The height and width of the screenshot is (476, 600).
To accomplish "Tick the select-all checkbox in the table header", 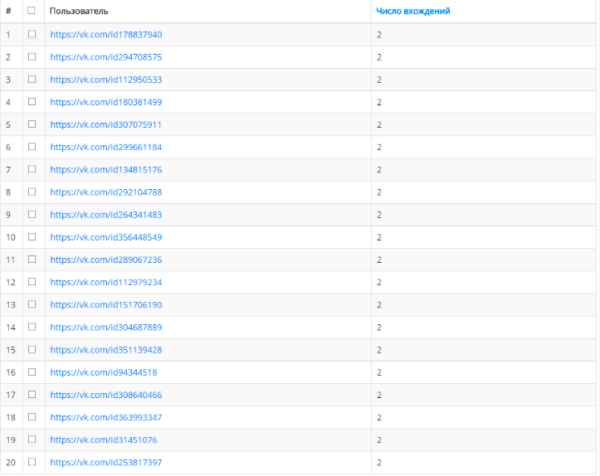I will click(x=31, y=10).
